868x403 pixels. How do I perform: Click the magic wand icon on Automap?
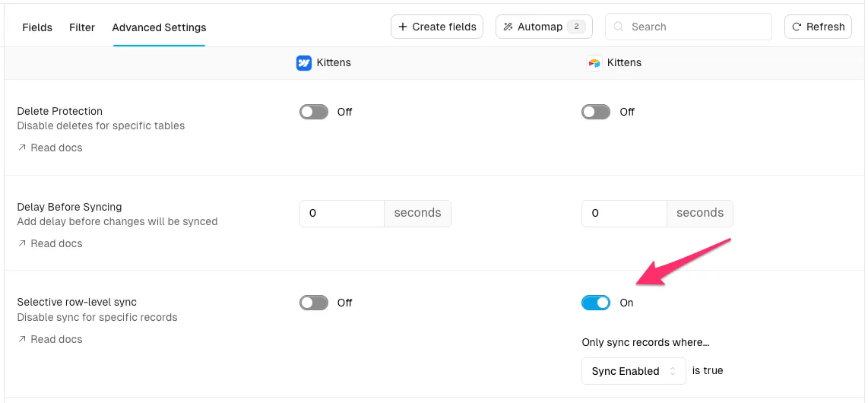point(508,27)
